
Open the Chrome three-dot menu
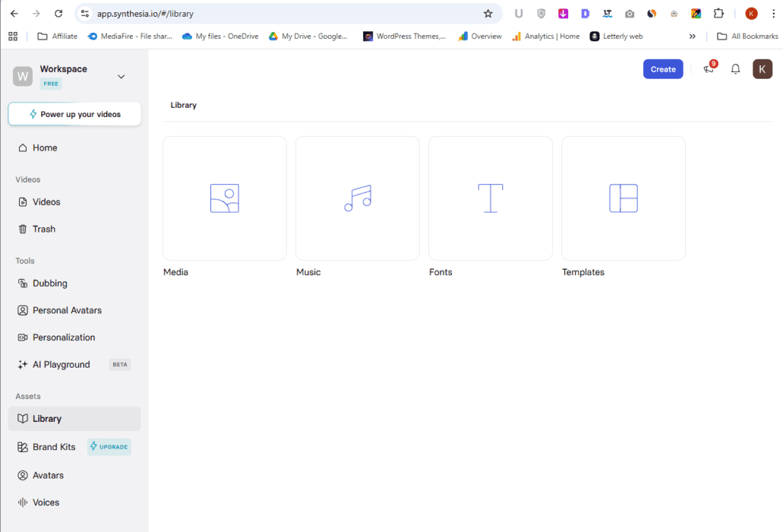[x=774, y=14]
